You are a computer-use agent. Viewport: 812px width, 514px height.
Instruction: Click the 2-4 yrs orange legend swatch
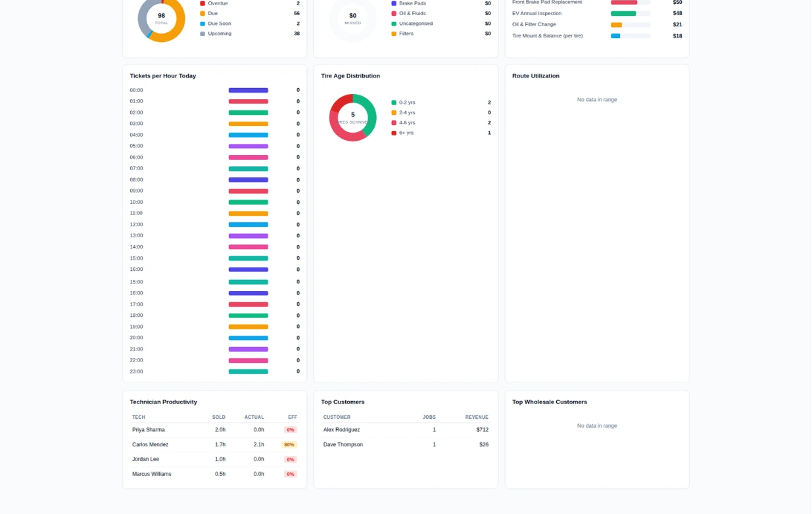pos(394,112)
